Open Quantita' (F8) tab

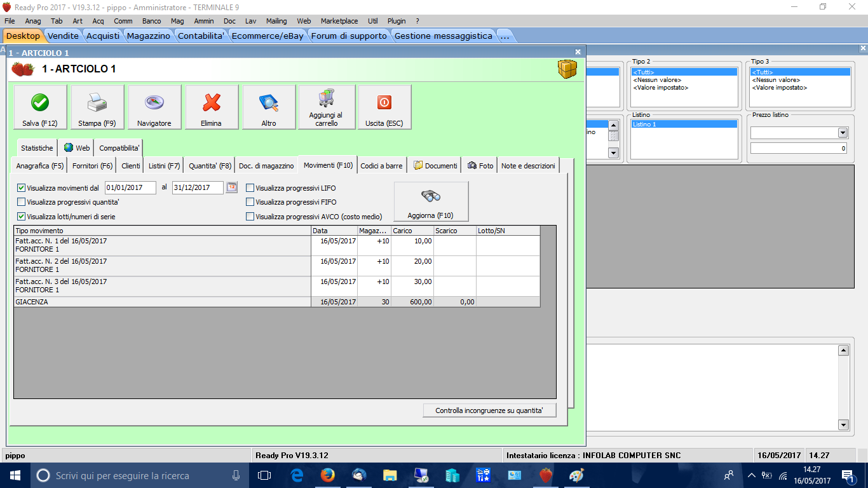(x=210, y=166)
